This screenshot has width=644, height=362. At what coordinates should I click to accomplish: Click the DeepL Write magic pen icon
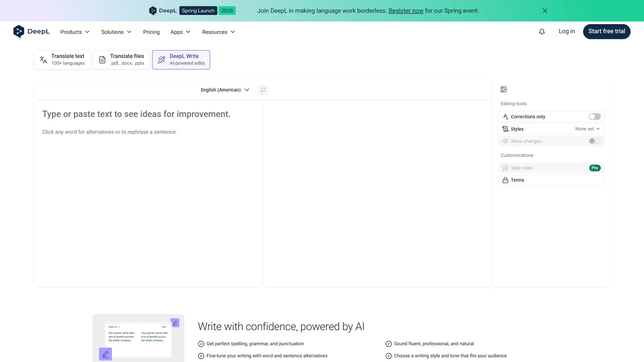pos(162,60)
